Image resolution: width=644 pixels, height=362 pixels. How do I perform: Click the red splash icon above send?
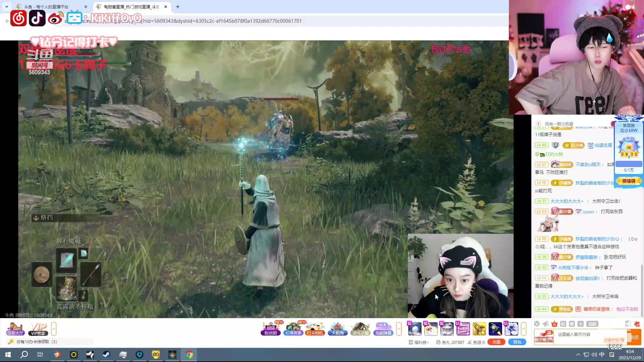coord(637,324)
